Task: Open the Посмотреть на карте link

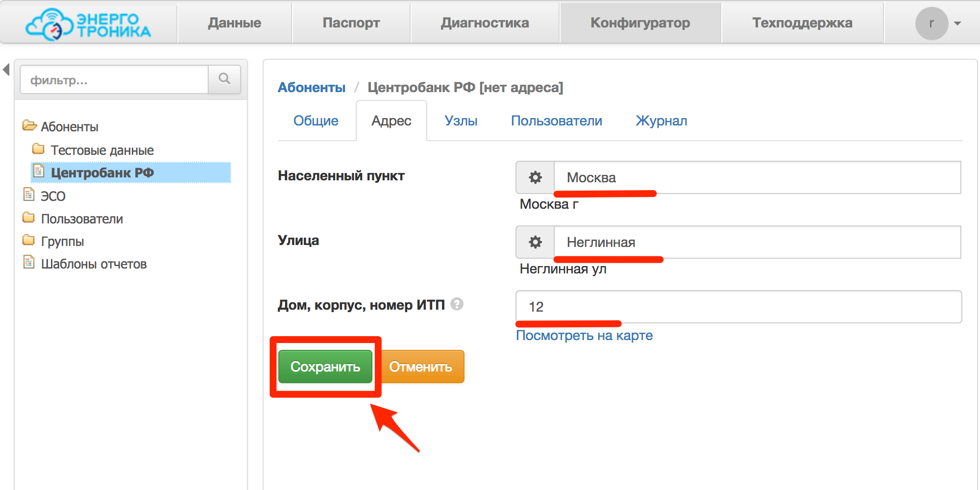Action: tap(584, 336)
